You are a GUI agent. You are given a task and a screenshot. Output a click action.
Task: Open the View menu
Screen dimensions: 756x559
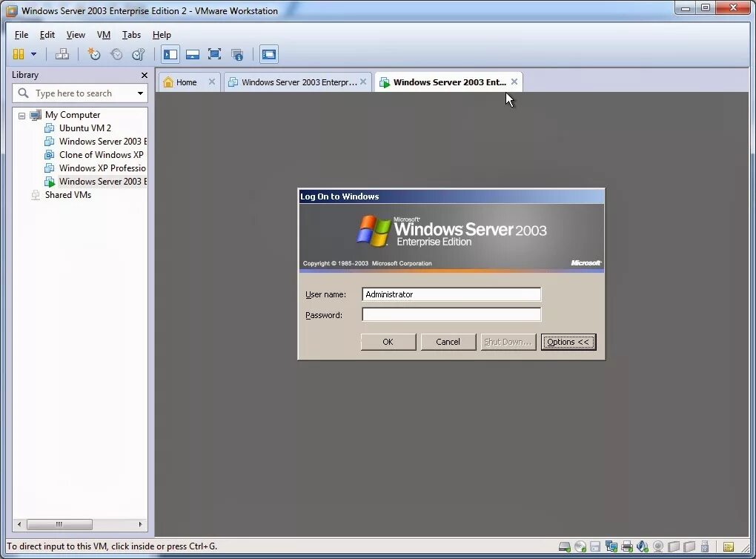[x=76, y=35]
